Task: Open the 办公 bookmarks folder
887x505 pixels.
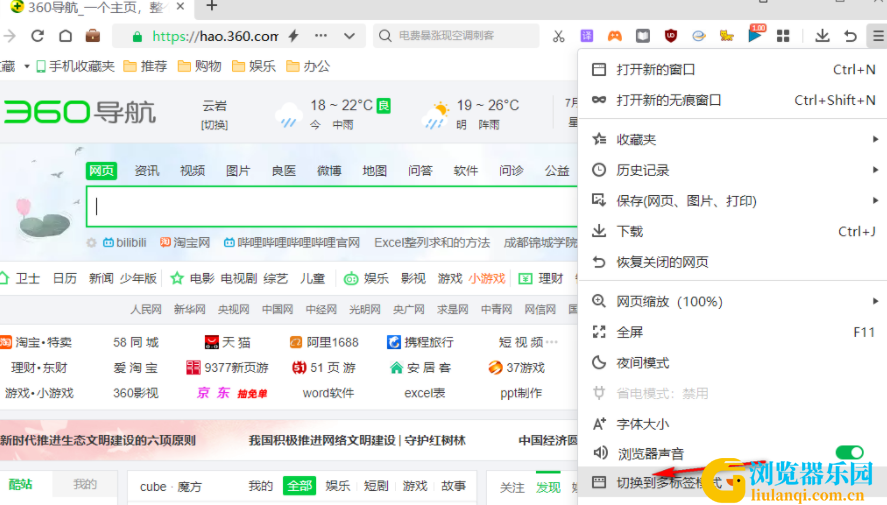Action: (308, 66)
